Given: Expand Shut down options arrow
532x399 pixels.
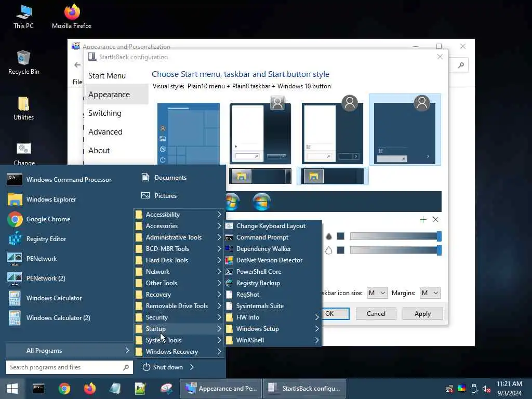Looking at the screenshot, I should pos(192,367).
